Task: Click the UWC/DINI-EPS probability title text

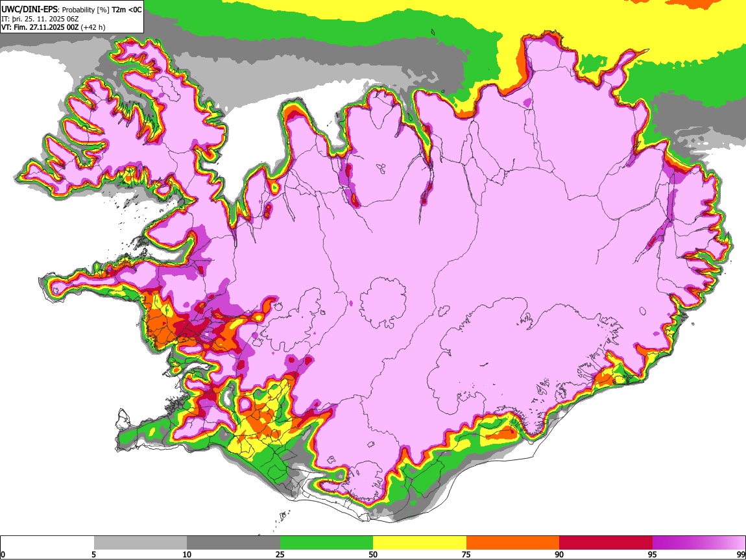Action: coord(71,10)
